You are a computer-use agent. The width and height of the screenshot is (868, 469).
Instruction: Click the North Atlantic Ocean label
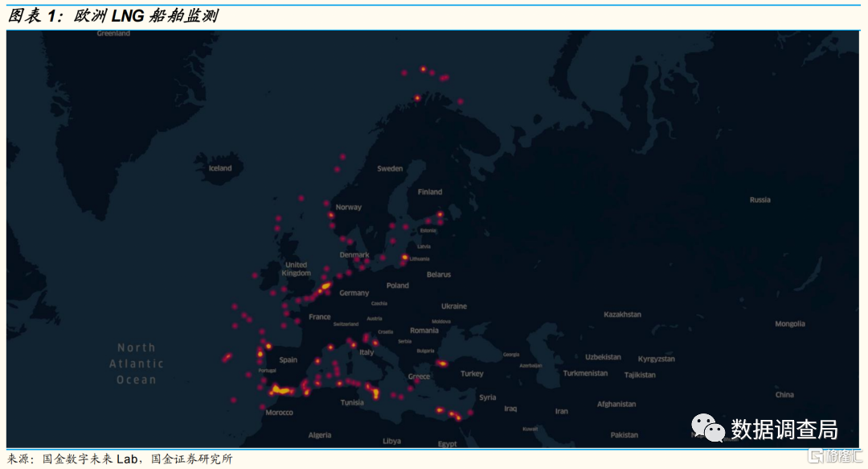click(x=136, y=364)
